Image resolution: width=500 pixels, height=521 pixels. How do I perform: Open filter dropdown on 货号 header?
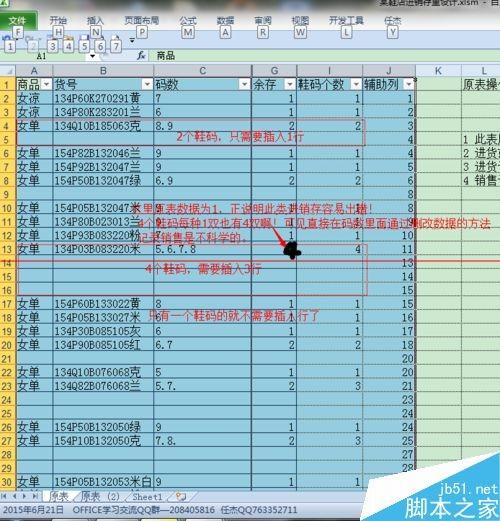tap(147, 84)
